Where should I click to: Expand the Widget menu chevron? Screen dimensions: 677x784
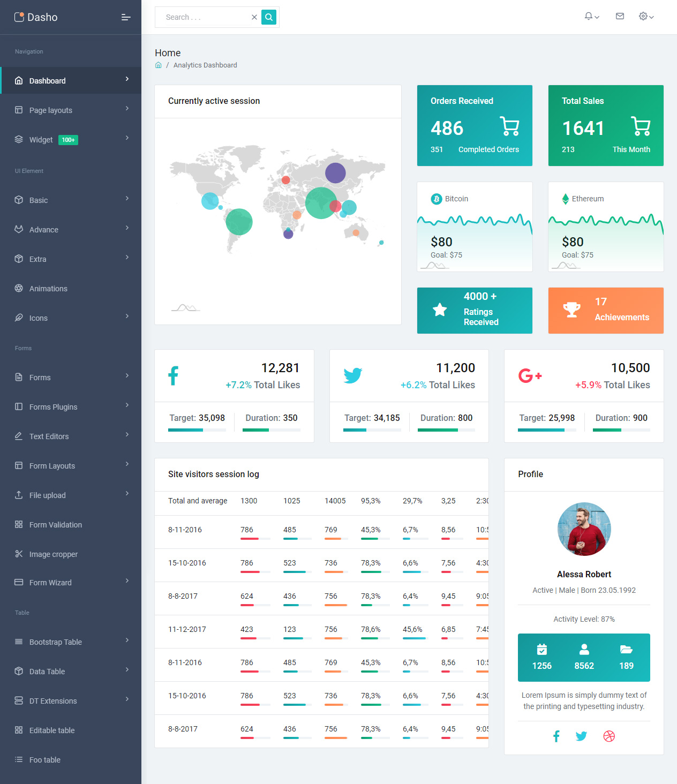pyautogui.click(x=127, y=138)
